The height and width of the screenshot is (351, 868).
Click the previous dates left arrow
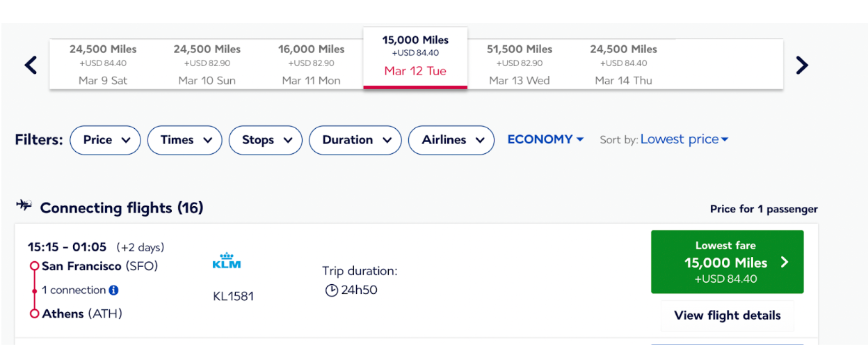(31, 65)
